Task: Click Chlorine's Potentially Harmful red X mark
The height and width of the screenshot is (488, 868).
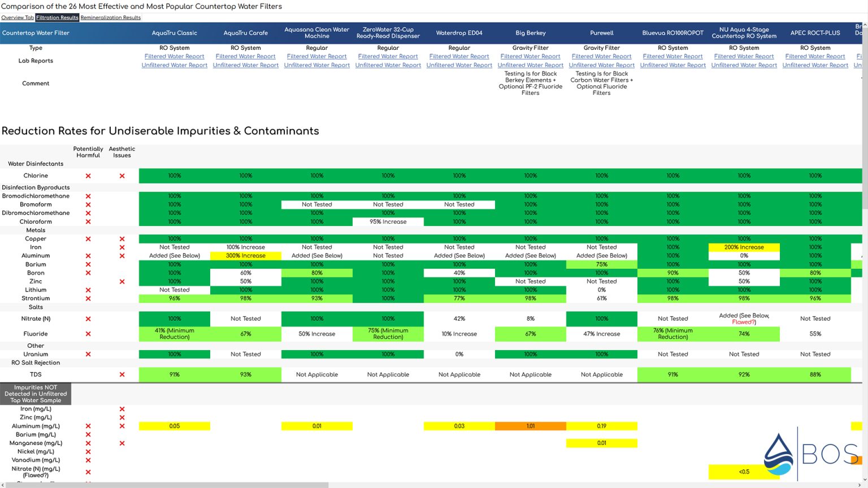Action: click(x=88, y=176)
